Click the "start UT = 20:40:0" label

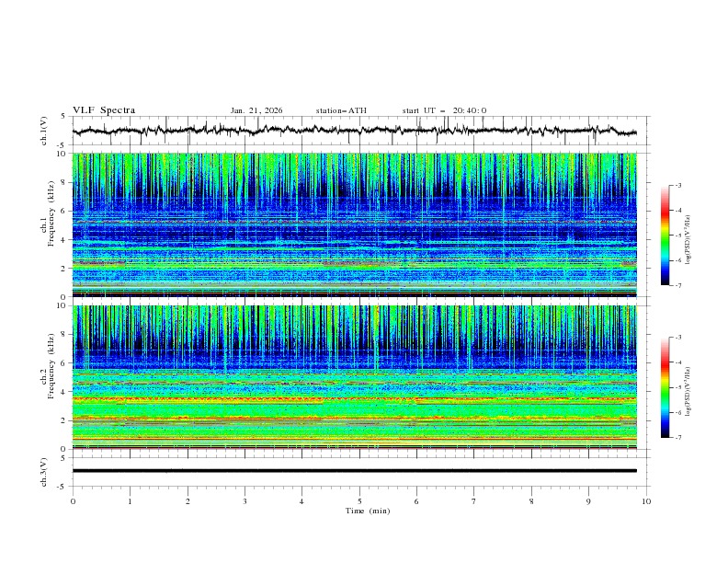pos(444,110)
